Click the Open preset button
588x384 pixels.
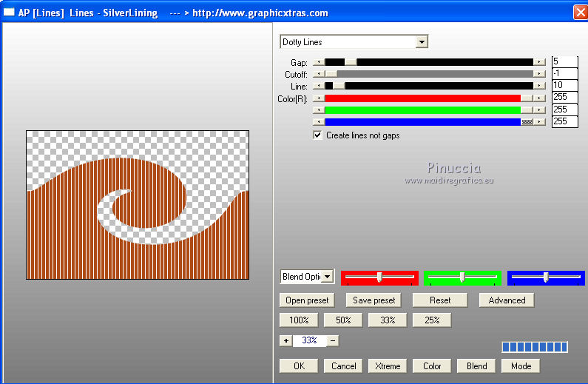307,300
